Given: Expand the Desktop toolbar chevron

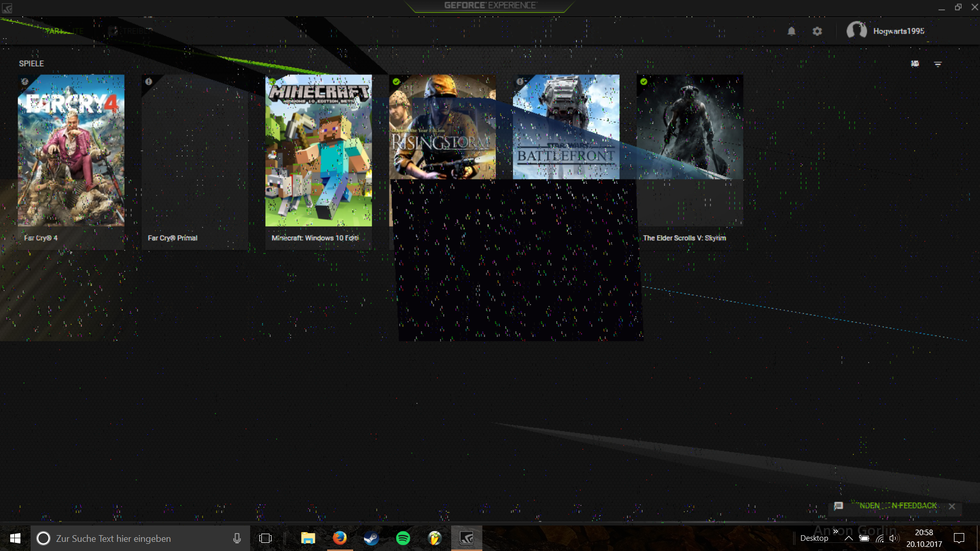Looking at the screenshot, I should pyautogui.click(x=836, y=531).
